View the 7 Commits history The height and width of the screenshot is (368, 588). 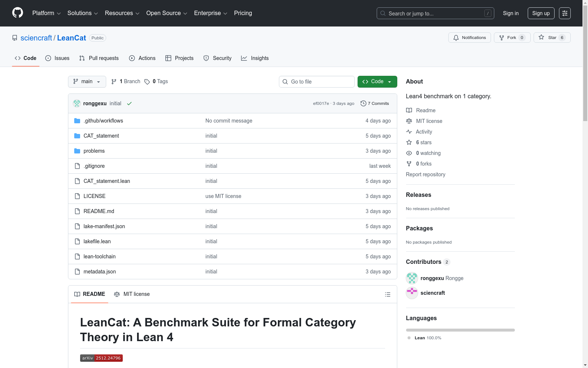tap(375, 103)
